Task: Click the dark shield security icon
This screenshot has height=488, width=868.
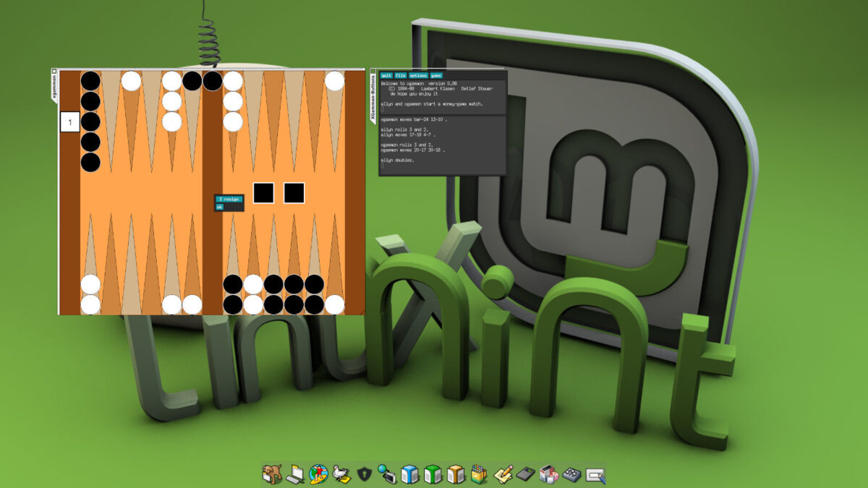Action: point(364,475)
